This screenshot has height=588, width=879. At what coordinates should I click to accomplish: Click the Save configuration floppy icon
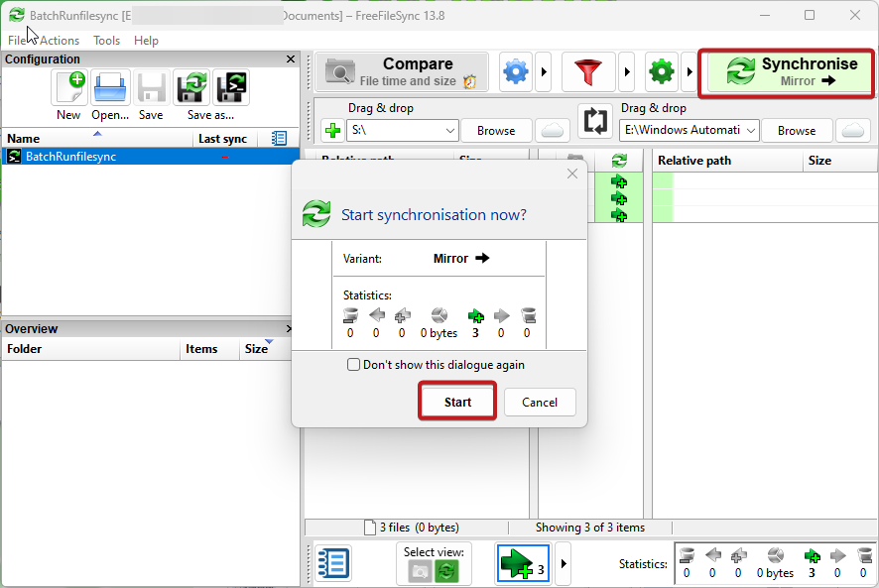pos(152,87)
